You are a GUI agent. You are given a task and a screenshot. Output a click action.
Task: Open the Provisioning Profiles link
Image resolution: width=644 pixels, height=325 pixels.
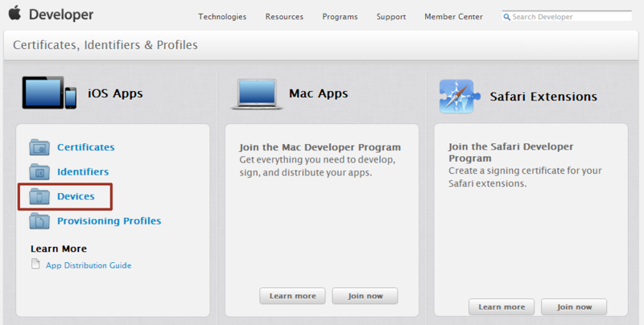point(109,221)
